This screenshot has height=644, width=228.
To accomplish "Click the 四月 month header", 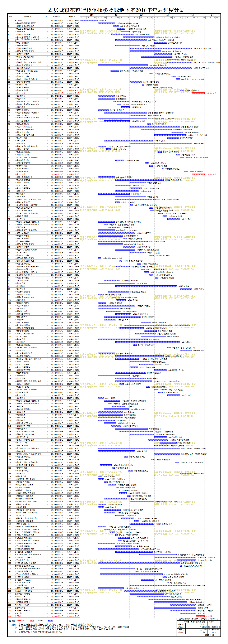I will tap(142, 15).
